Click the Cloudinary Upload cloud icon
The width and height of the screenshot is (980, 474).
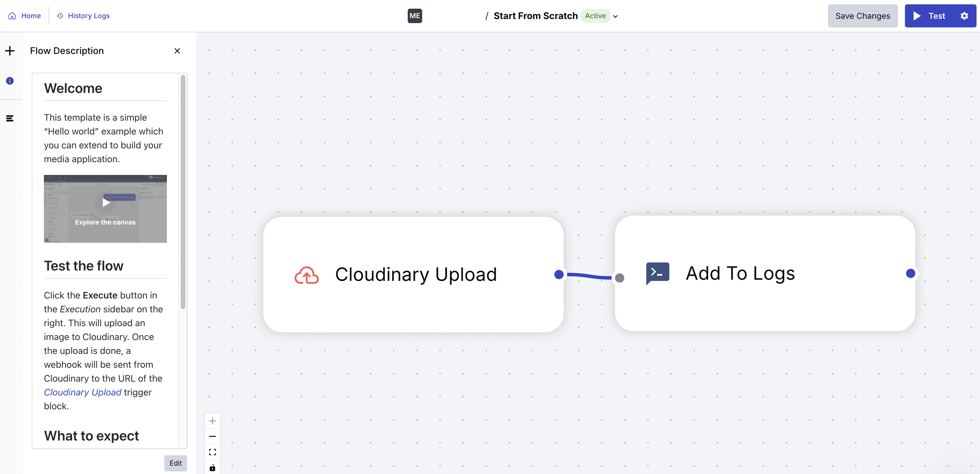tap(306, 275)
